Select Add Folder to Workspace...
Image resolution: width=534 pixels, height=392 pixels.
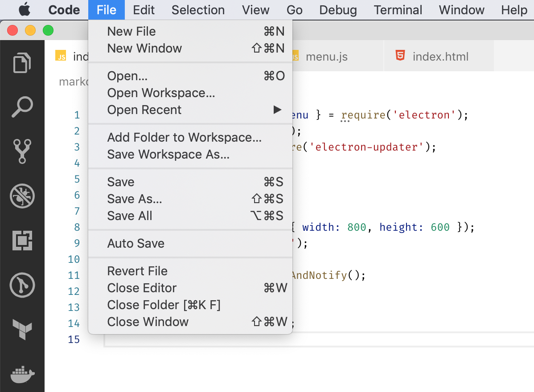click(x=190, y=138)
